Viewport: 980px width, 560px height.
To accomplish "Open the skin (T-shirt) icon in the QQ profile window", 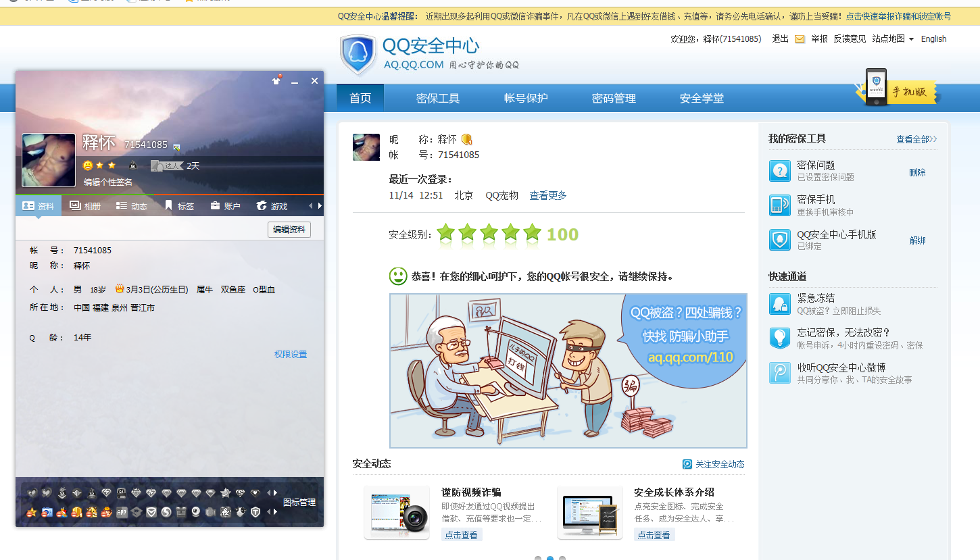I will click(x=276, y=80).
